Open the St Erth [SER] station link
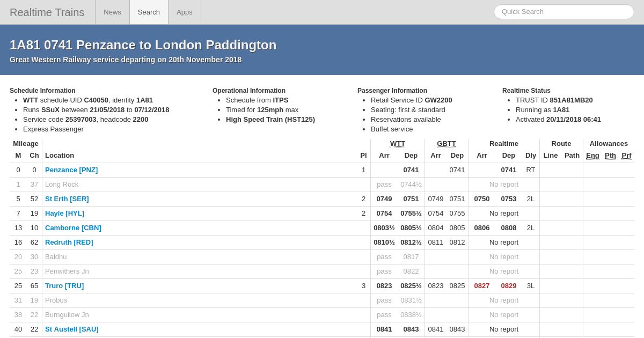This screenshot has width=644, height=338. [67, 199]
